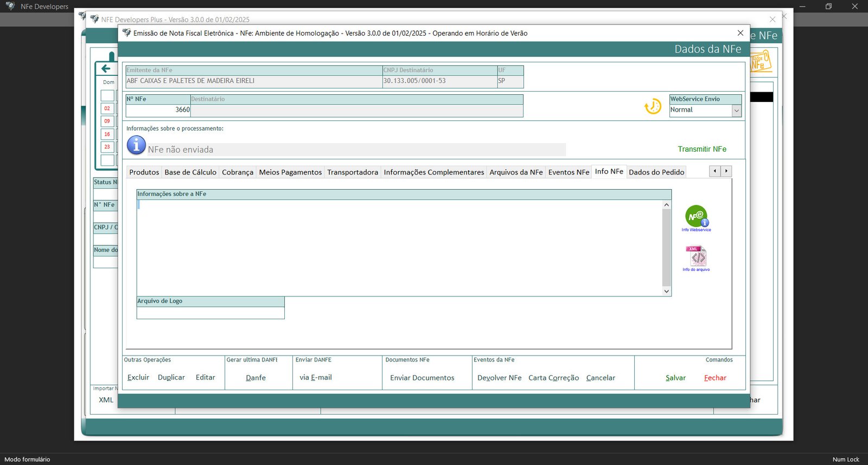Expand the WebService Envio dropdown
The width and height of the screenshot is (868, 465).
click(736, 111)
